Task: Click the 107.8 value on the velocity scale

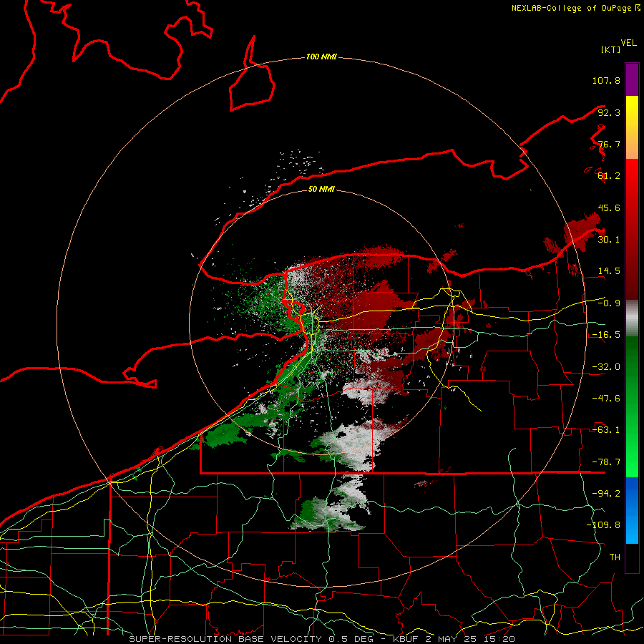Action: click(606, 80)
